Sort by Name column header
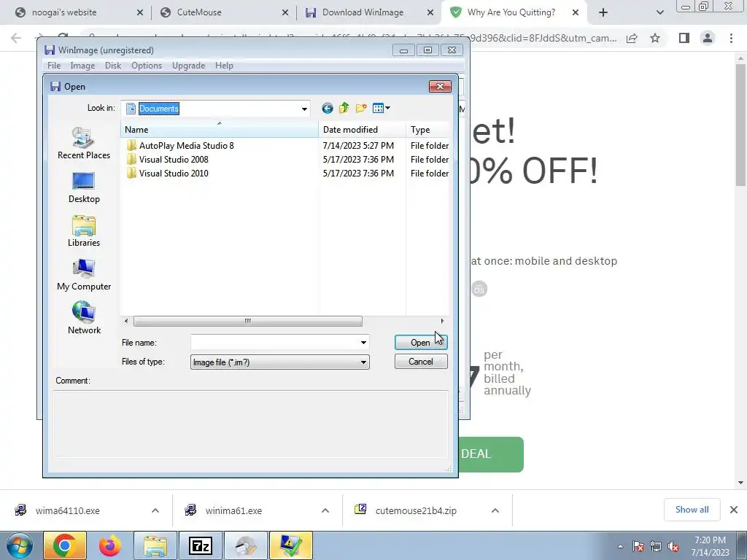 219,130
